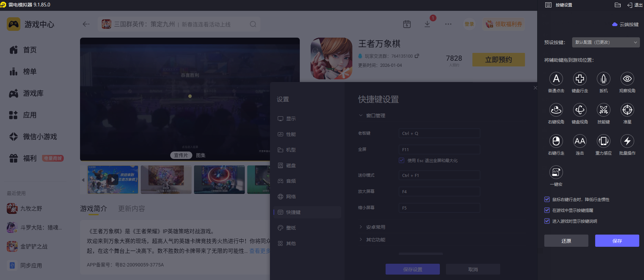Click the 立即预约 pre-register button
644x280 pixels.
coord(499,60)
